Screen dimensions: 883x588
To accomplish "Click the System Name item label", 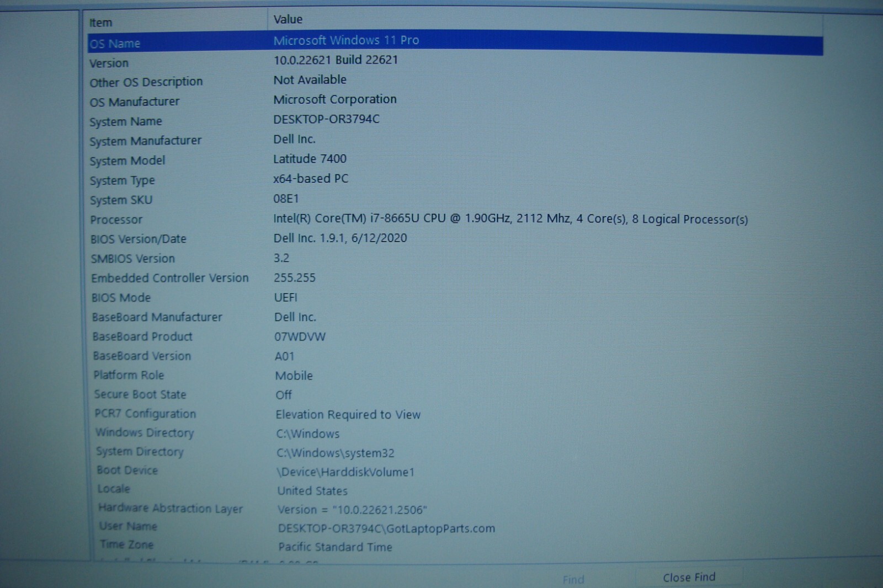I will pos(126,121).
